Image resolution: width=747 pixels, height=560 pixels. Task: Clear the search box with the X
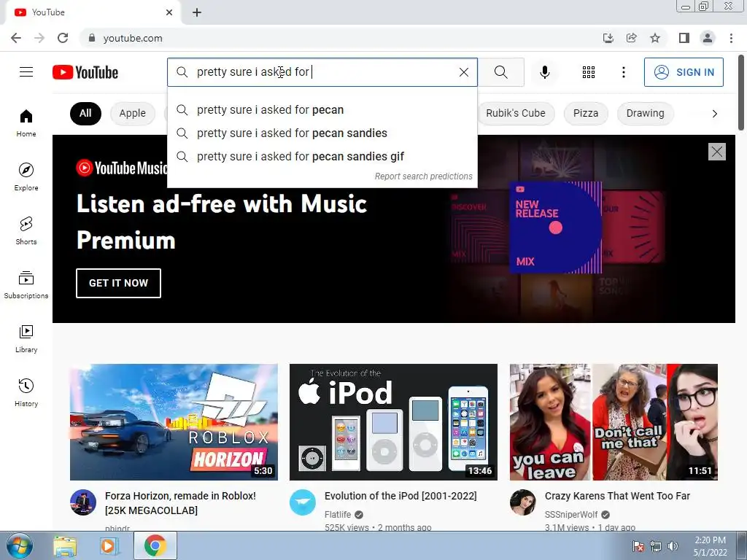click(463, 72)
